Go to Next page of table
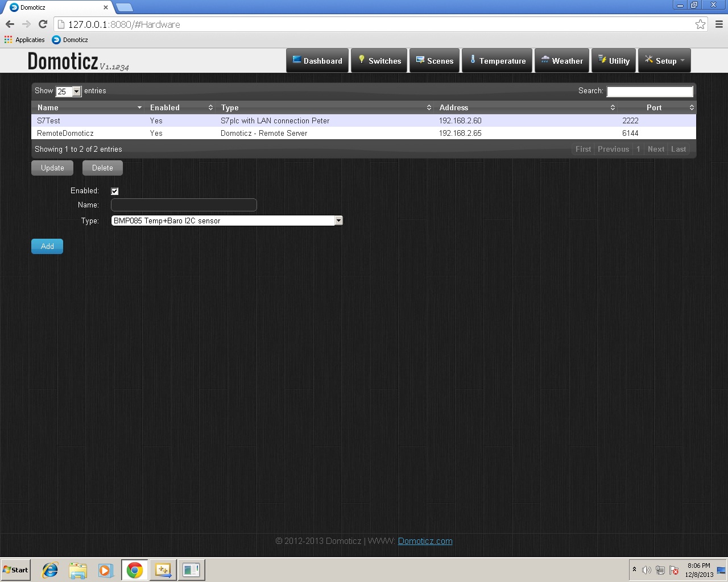728x582 pixels. 656,149
